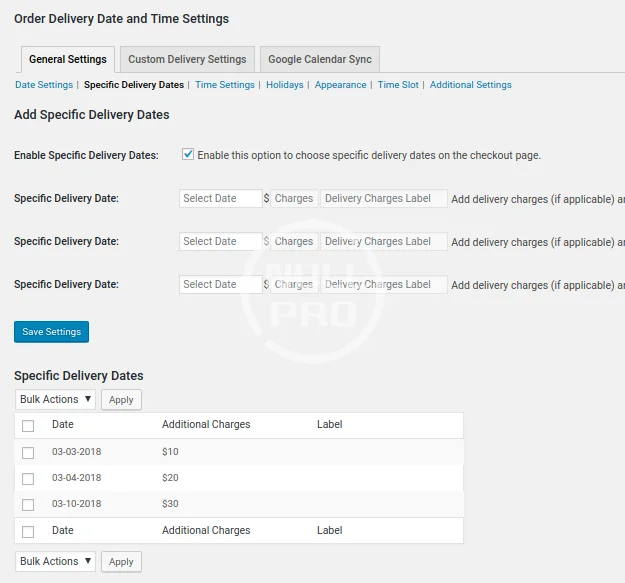Tick the checkbox for 03-10-2018
The width and height of the screenshot is (625, 583).
(28, 504)
